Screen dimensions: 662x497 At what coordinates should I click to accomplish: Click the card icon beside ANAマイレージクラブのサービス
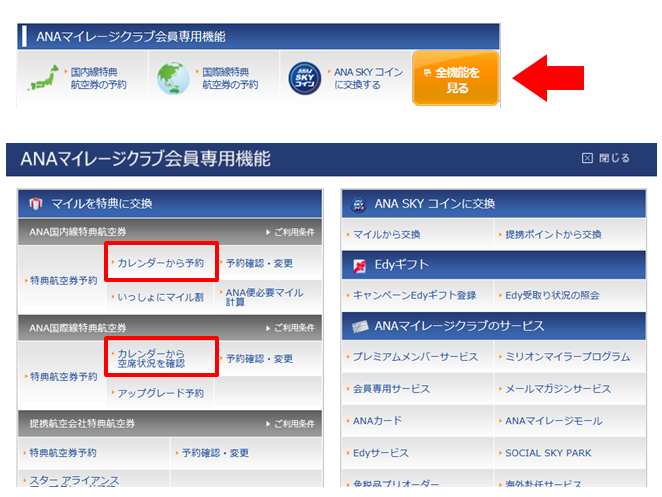pos(360,327)
